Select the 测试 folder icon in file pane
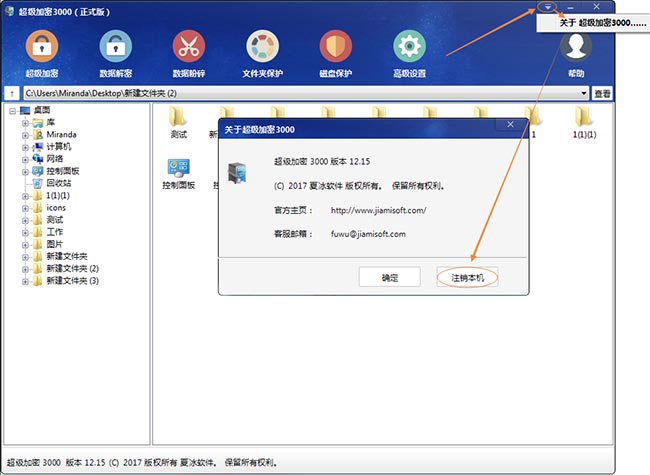The image size is (650, 475). coord(178,116)
